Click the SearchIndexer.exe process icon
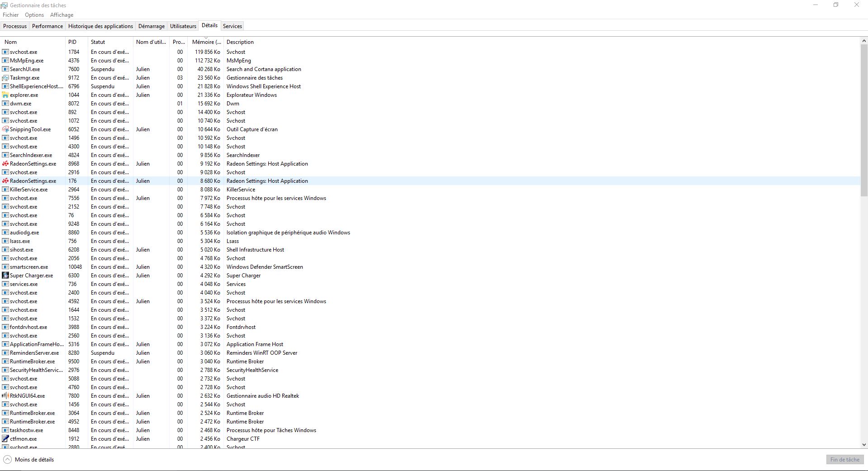 pos(5,155)
